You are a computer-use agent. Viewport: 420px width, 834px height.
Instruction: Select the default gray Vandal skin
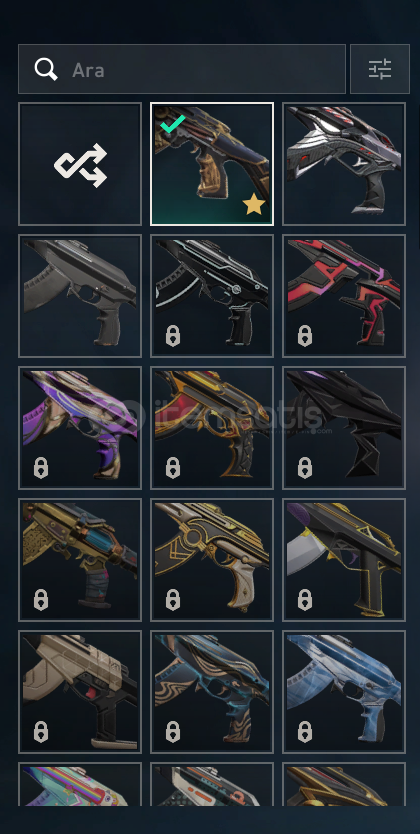(80, 296)
